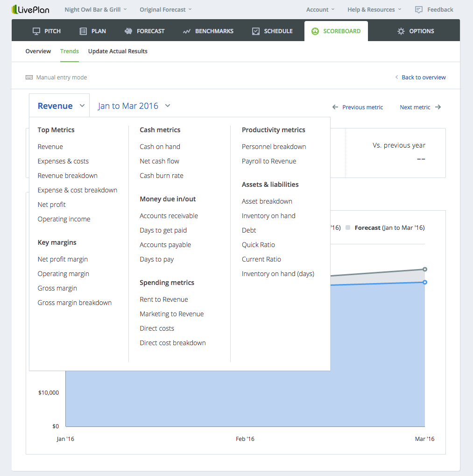Viewport: 473px width, 476px height.
Task: Open the Original Forecast dropdown
Action: pyautogui.click(x=166, y=10)
